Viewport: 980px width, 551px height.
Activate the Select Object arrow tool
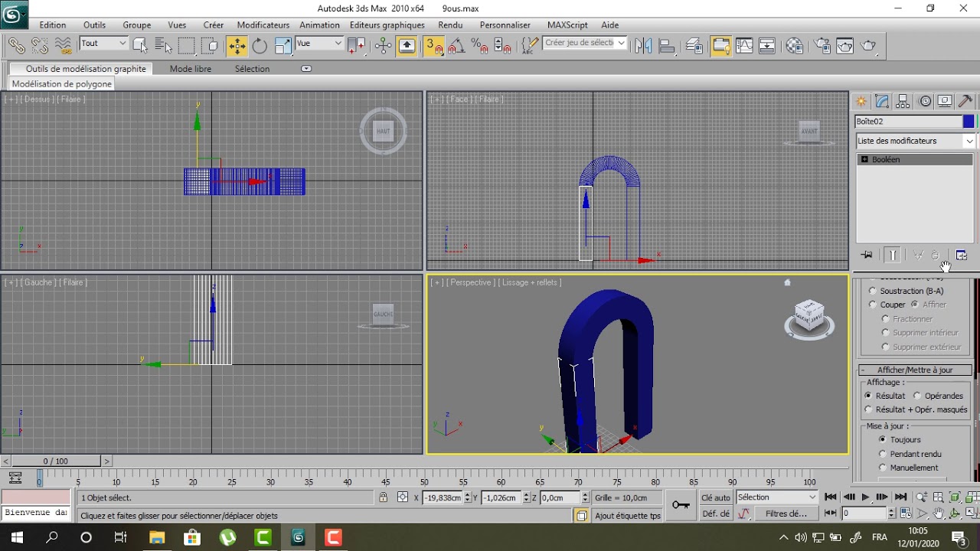[x=140, y=46]
